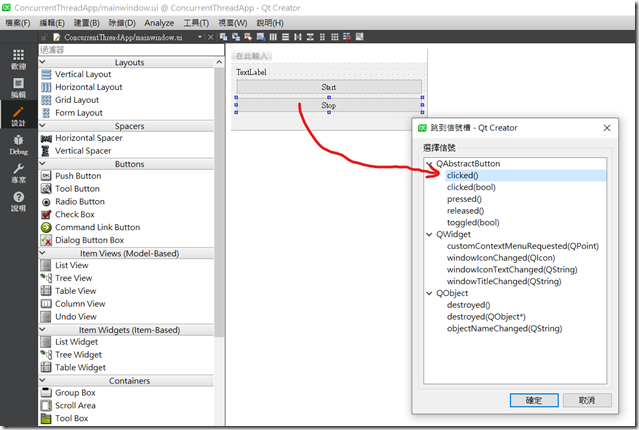Viewport: 639px width, 430px height.
Task: Open the 說明(H) menu
Action: [270, 23]
